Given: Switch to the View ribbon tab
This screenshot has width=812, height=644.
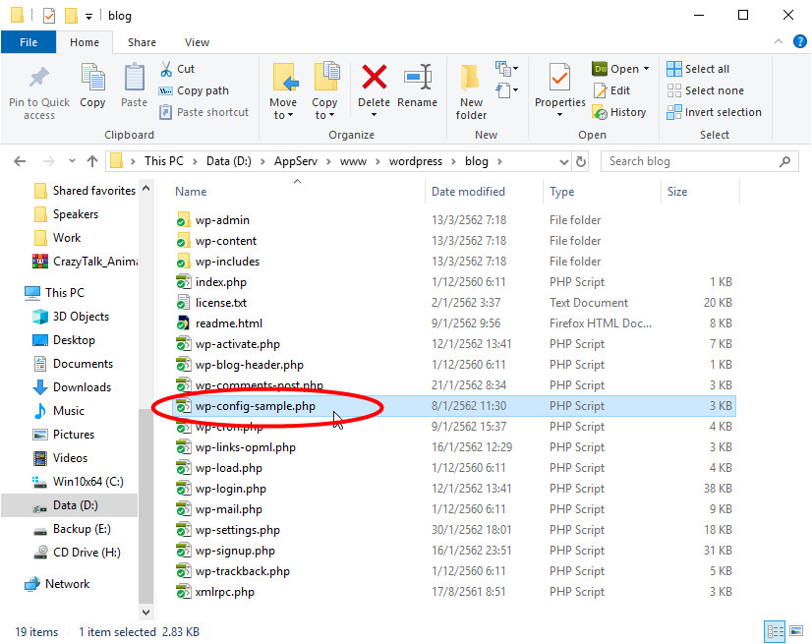Looking at the screenshot, I should pyautogui.click(x=197, y=42).
